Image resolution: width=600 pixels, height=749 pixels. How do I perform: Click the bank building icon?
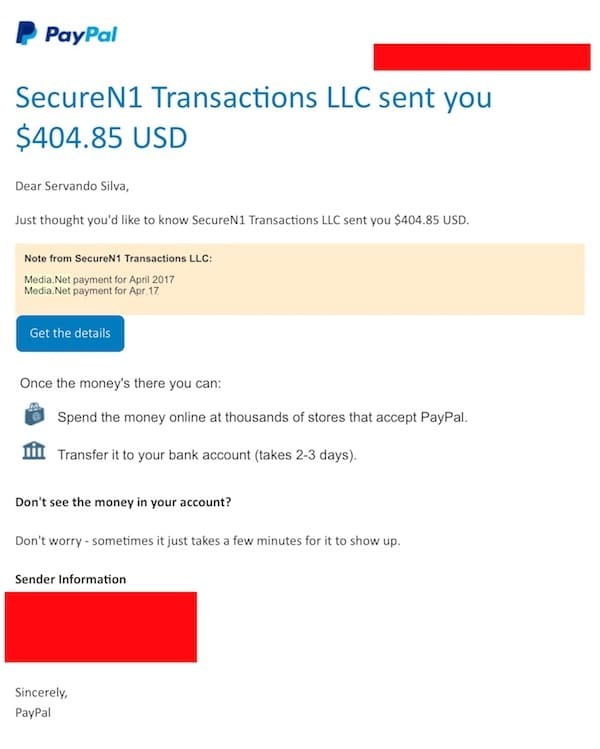coord(34,453)
